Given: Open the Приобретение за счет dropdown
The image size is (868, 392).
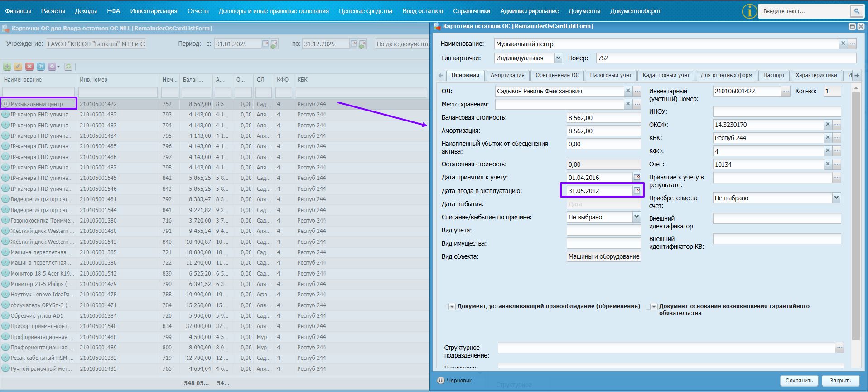Looking at the screenshot, I should coord(836,198).
